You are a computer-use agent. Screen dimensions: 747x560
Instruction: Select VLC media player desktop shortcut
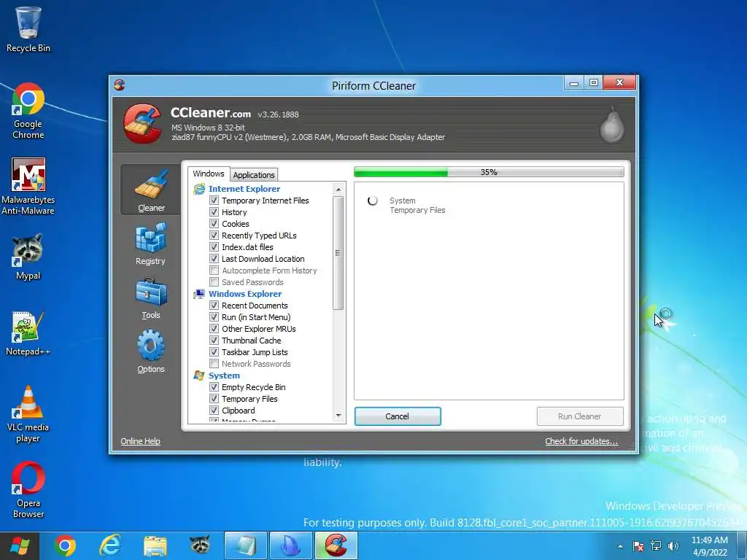[x=28, y=414]
